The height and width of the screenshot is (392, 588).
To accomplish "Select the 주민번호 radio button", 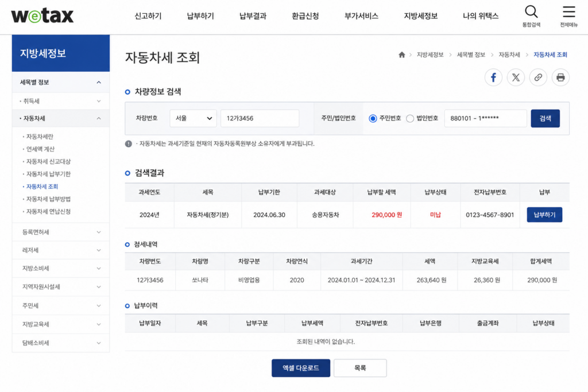I will point(373,118).
